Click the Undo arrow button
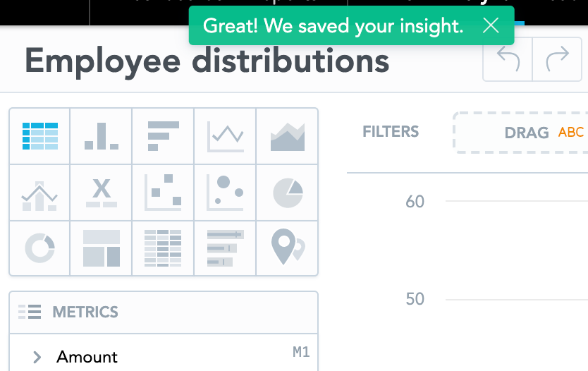This screenshot has height=371, width=588. click(x=508, y=59)
